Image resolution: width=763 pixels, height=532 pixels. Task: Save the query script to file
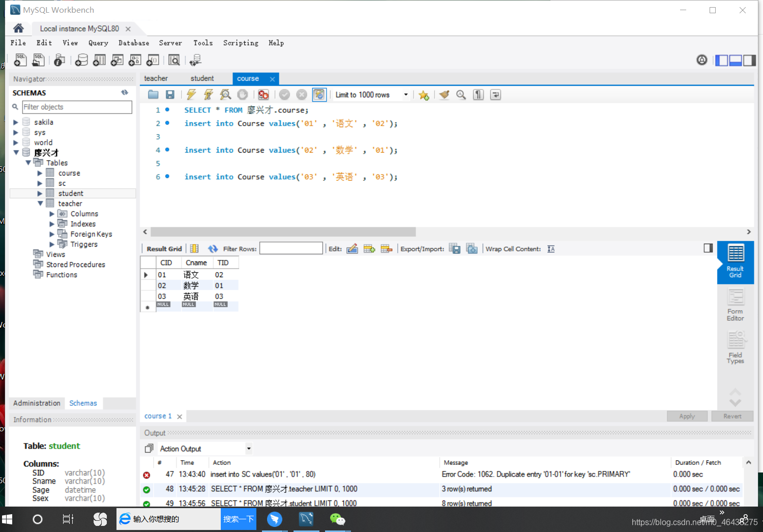point(170,95)
